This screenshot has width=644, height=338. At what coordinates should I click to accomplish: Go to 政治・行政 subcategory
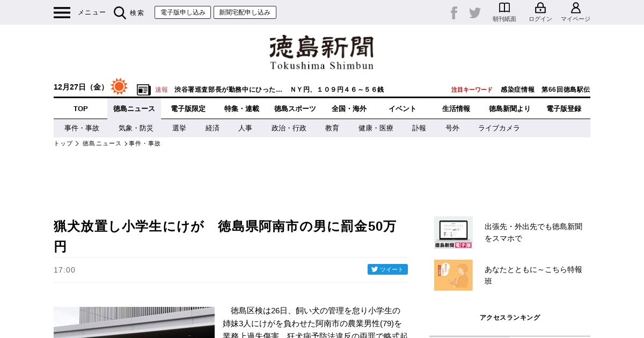tap(289, 128)
